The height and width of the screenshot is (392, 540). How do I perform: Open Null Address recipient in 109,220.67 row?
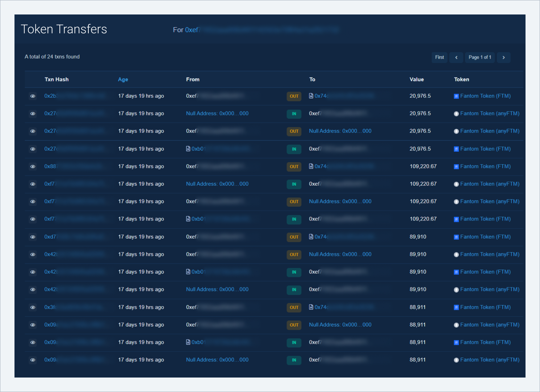340,202
